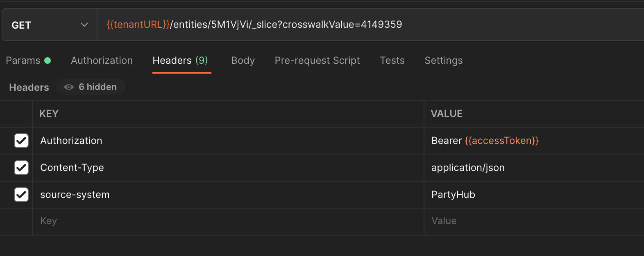The height and width of the screenshot is (256, 644).
Task: Open the Pre-request Script tab
Action: coord(317,61)
